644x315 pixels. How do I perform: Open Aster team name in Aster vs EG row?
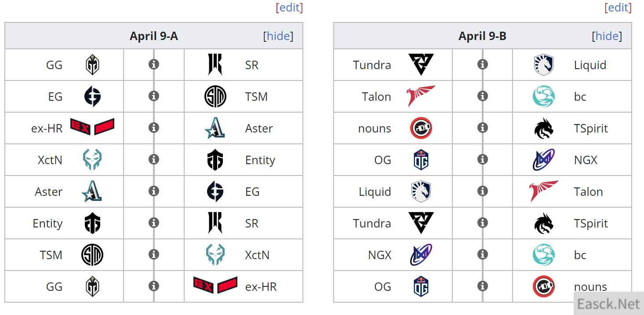coord(49,192)
